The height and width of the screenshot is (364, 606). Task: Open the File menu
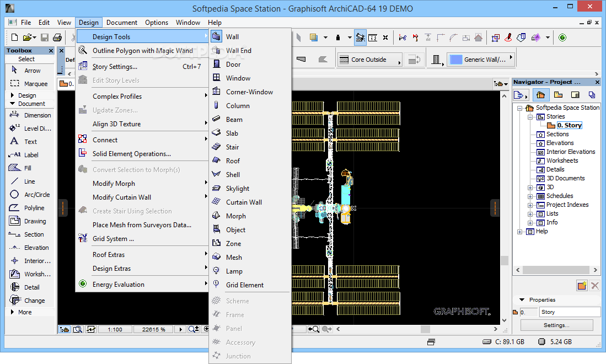pos(26,23)
